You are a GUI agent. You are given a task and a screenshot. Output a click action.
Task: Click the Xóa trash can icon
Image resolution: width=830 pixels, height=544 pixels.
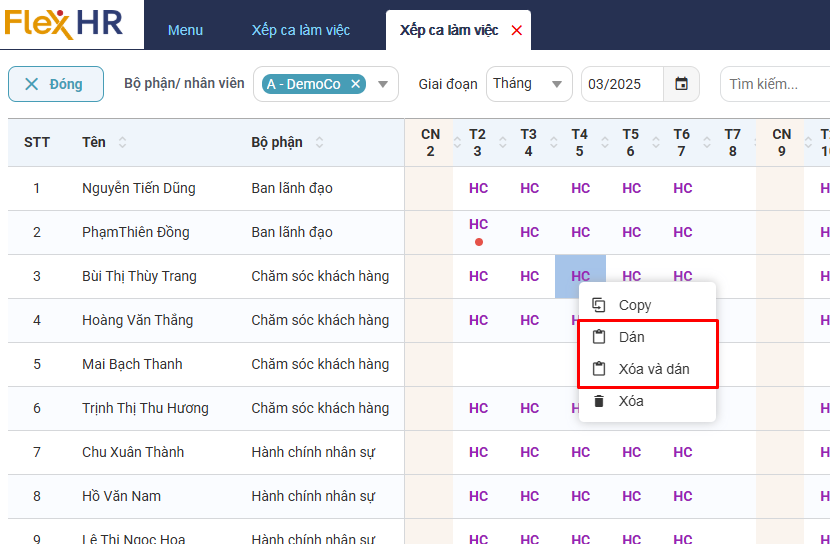pyautogui.click(x=599, y=401)
